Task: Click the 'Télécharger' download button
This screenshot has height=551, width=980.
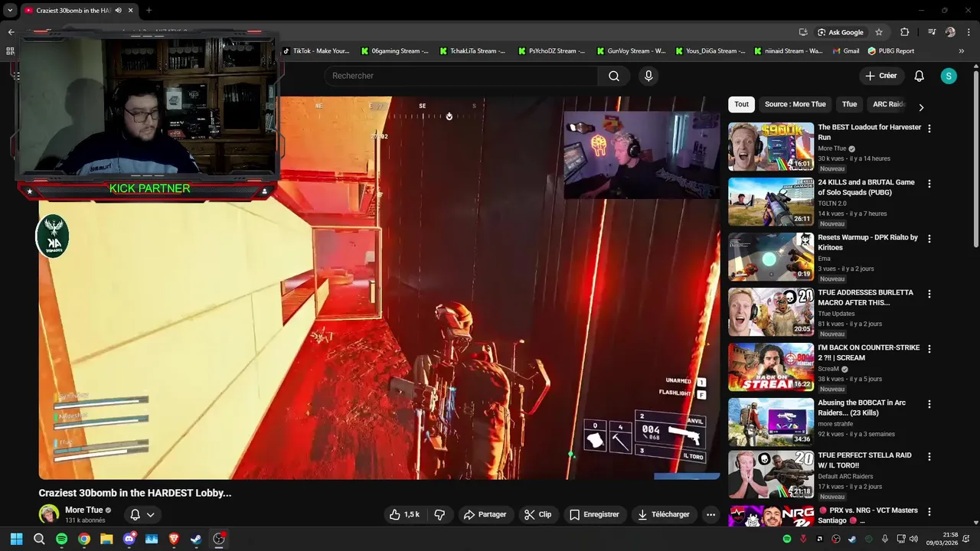Action: (x=664, y=514)
